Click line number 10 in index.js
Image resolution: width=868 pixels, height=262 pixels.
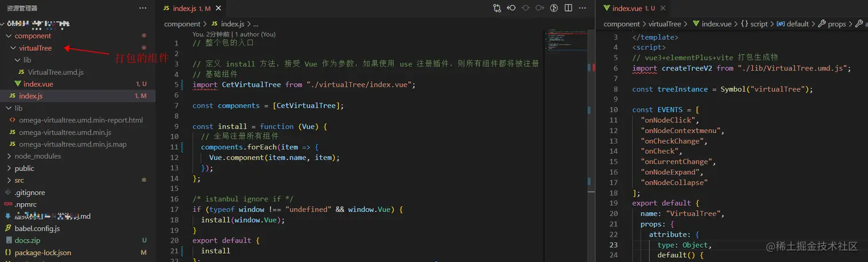tap(175, 136)
